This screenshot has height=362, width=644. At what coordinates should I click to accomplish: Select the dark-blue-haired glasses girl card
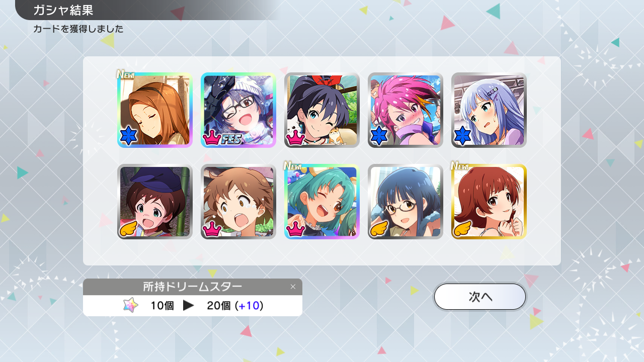click(406, 202)
